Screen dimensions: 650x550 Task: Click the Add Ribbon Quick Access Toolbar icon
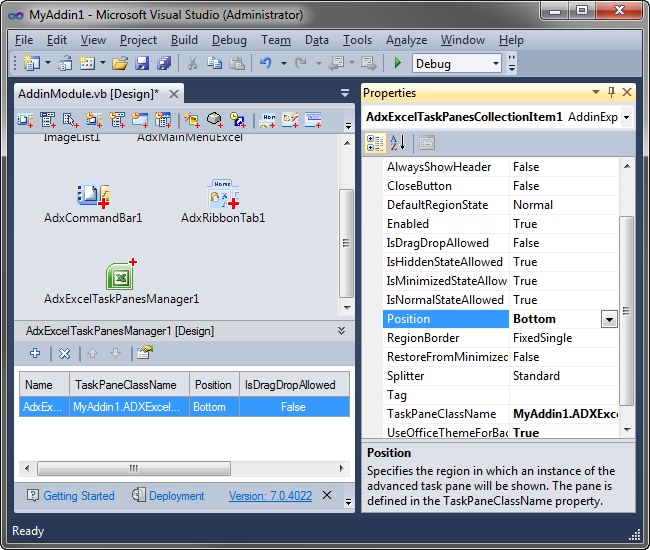[313, 120]
